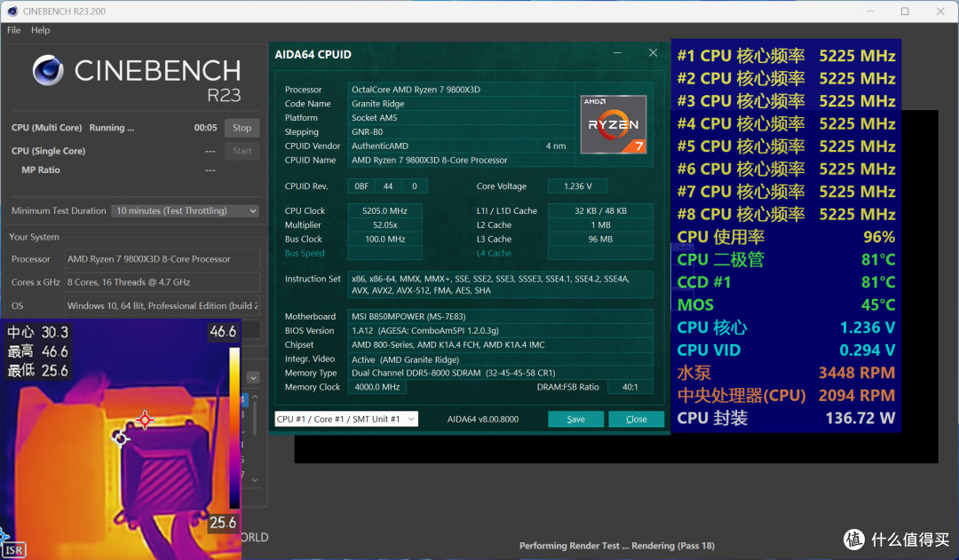Image resolution: width=959 pixels, height=560 pixels.
Task: Click the Memory Clock value 4000.0 MHz
Action: pos(376,387)
